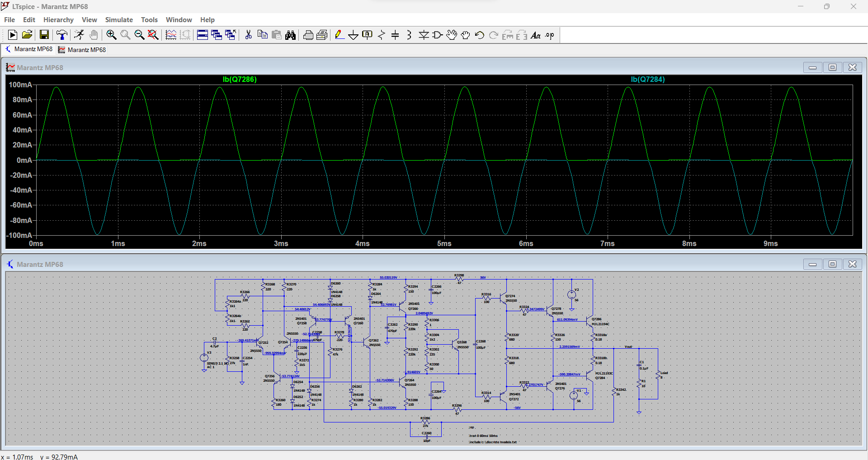The width and height of the screenshot is (868, 460).
Task: Switch to the Marantz MP68 schematic tab
Action: (x=28, y=49)
